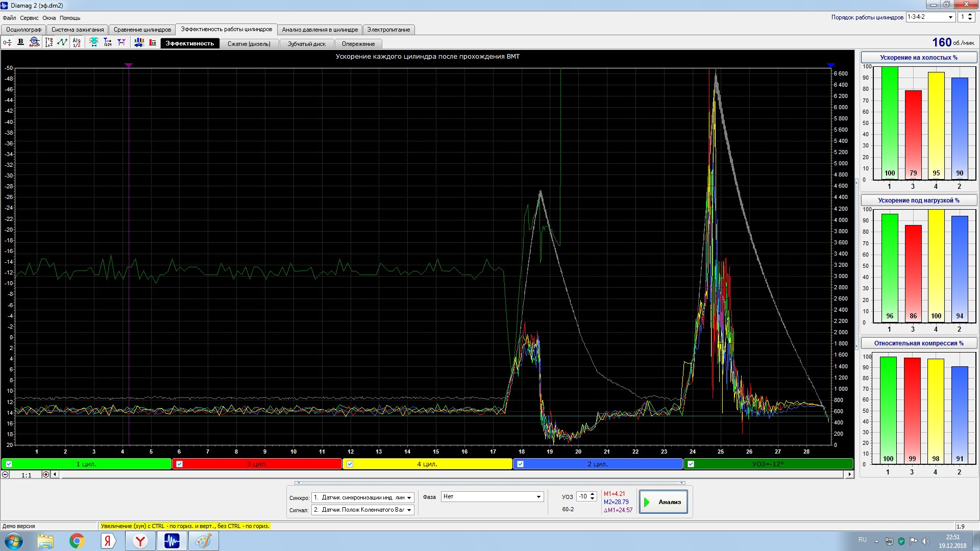
Task: Click the zoom in plus icon
Action: pyautogui.click(x=46, y=474)
